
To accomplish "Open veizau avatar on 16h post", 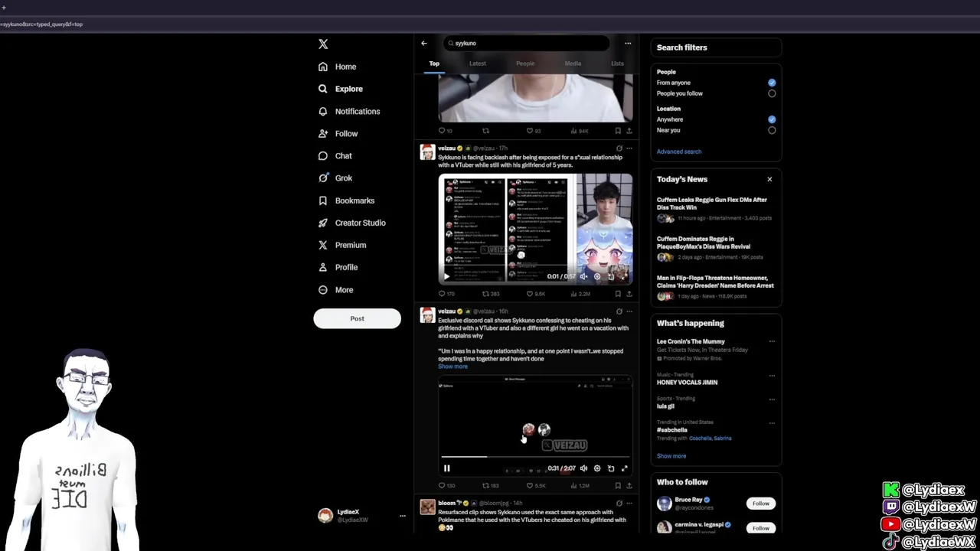I will pos(427,315).
